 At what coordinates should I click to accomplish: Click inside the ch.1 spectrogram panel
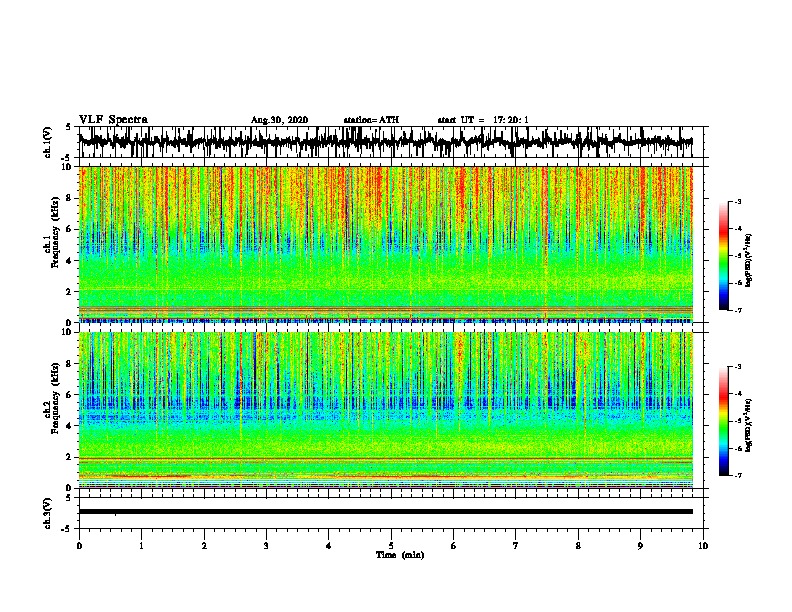tap(385, 244)
